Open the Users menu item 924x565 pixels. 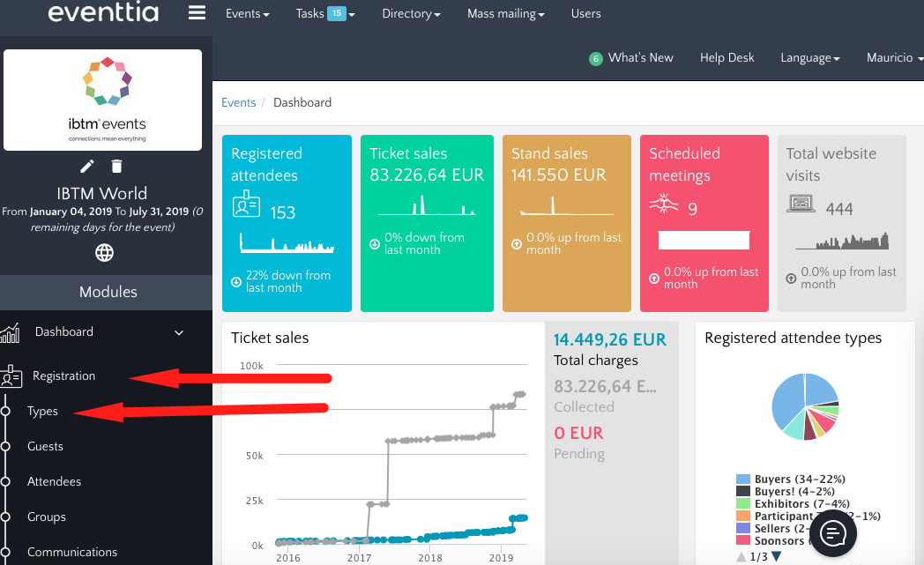click(585, 14)
